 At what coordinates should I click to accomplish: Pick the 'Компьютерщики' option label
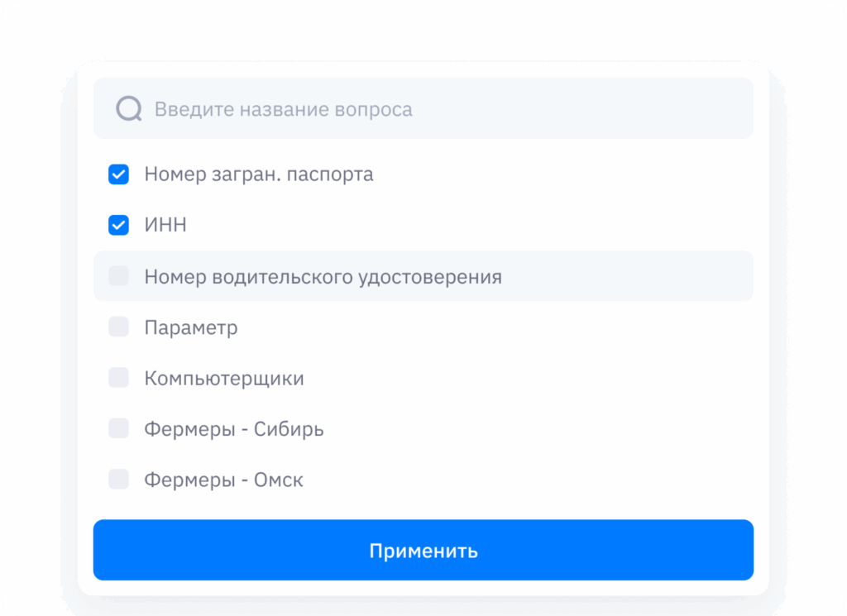tap(224, 379)
